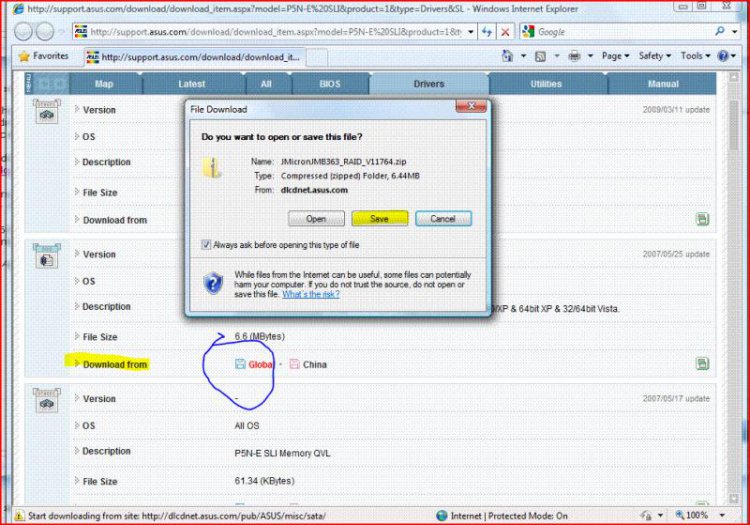750x525 pixels.
Task: Open a new blank browser tab
Action: point(317,57)
